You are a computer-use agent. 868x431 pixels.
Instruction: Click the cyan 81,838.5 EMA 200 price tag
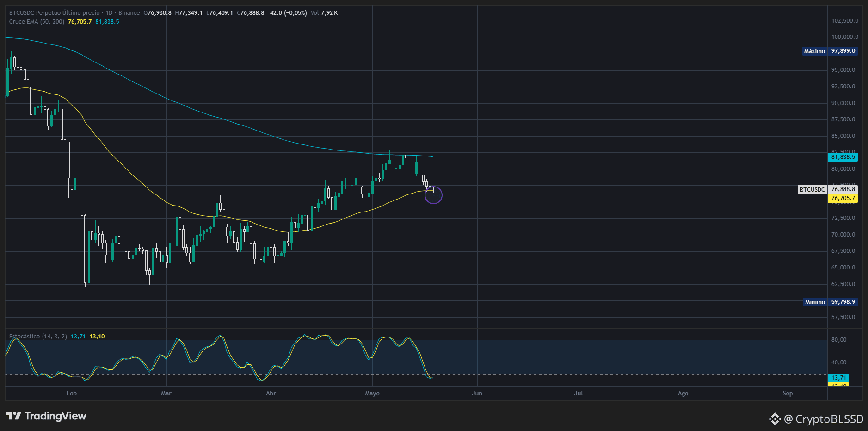843,157
